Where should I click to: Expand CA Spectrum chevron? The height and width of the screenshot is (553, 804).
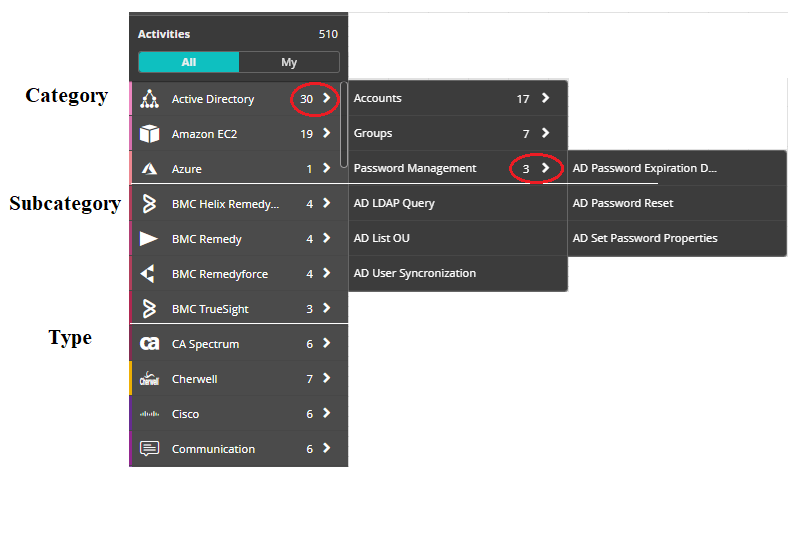[327, 343]
